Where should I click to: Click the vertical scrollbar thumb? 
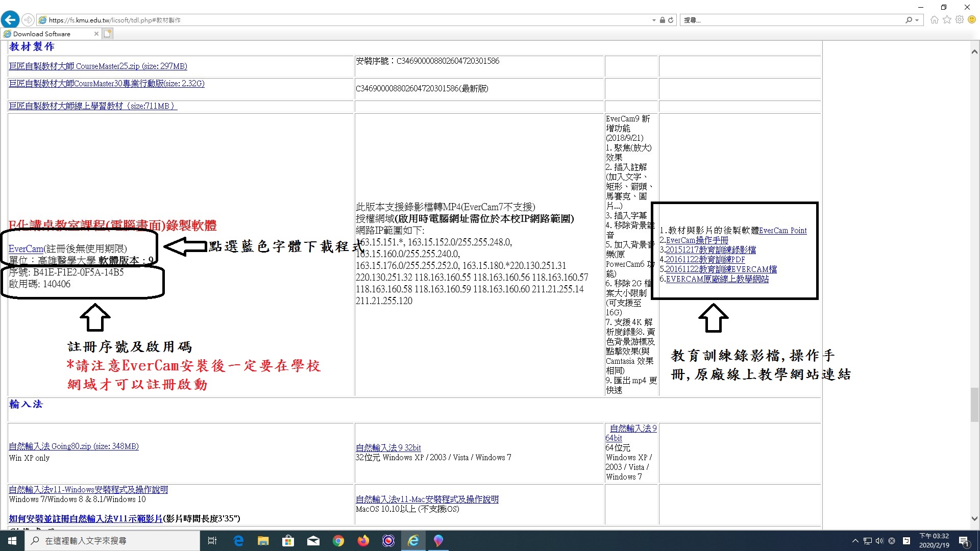tap(974, 405)
